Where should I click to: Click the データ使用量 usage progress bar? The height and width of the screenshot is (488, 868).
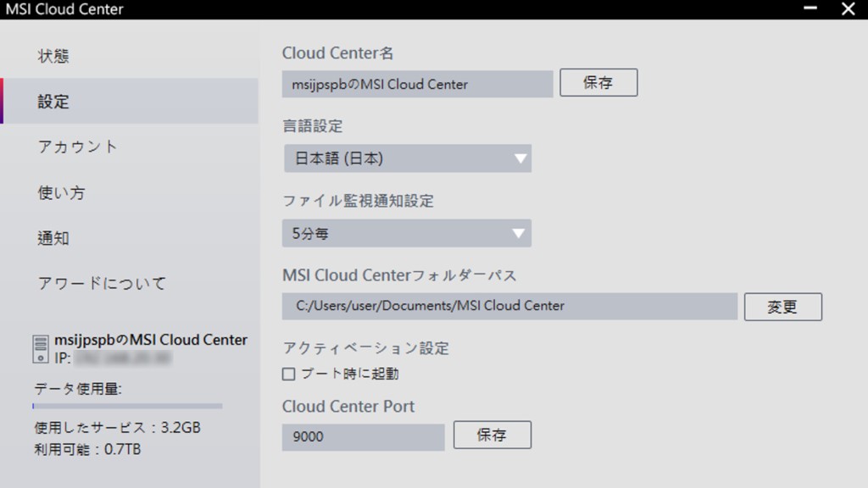(127, 407)
